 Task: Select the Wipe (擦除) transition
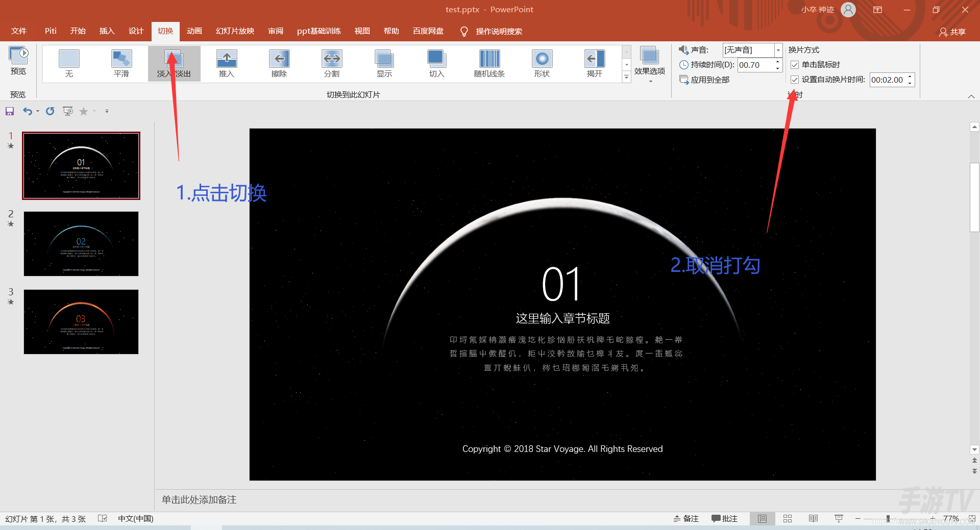click(x=279, y=64)
